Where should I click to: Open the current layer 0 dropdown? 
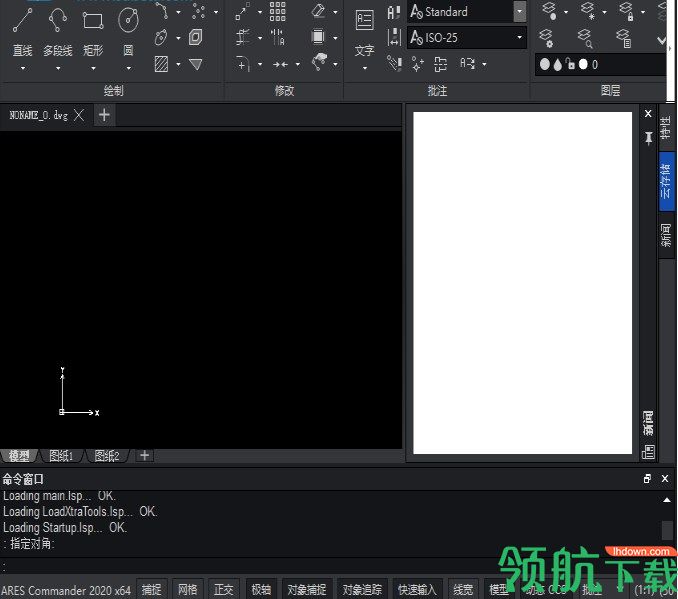tap(600, 64)
